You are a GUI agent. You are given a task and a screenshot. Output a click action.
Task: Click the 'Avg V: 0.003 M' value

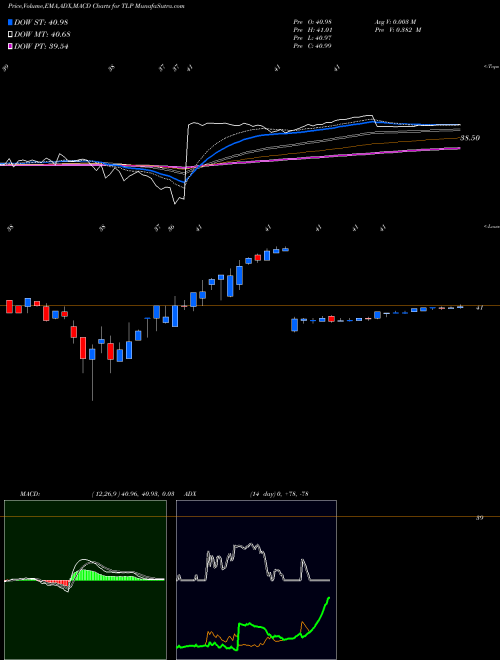pos(395,22)
